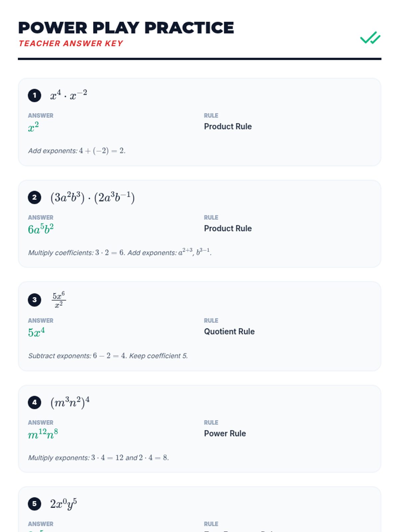Click the fraction 5x⁶ over x² expression
This screenshot has width=399, height=532.
click(59, 300)
